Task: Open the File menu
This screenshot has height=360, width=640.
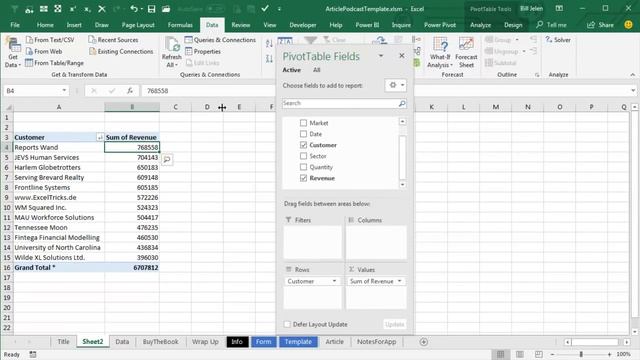Action: click(15, 25)
